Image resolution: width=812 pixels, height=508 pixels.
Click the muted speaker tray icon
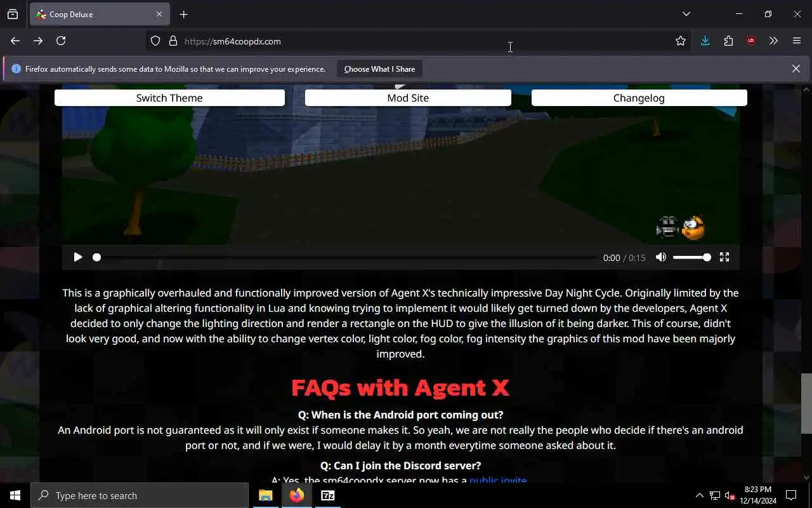pos(730,495)
